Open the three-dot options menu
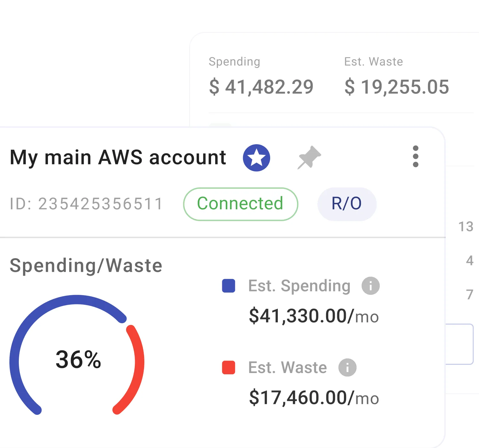Viewport: 479px width, 448px height. (416, 157)
